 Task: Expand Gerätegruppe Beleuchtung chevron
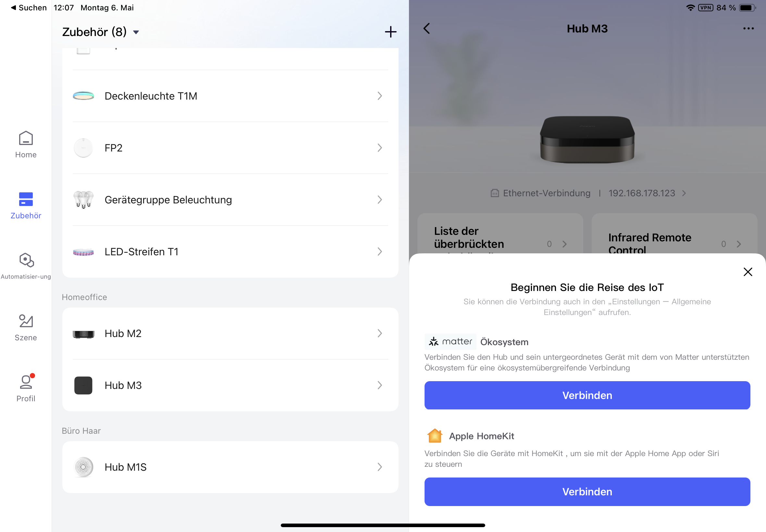click(379, 200)
